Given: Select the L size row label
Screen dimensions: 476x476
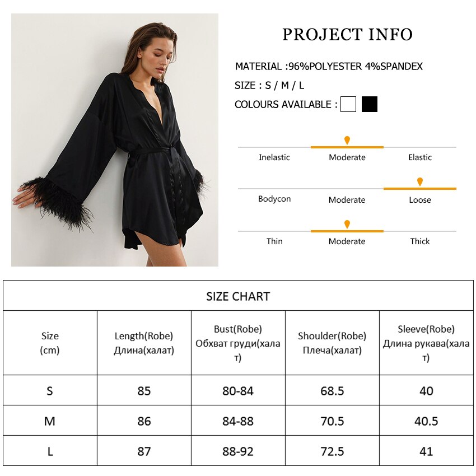Looking at the screenshot, I should (x=50, y=451).
